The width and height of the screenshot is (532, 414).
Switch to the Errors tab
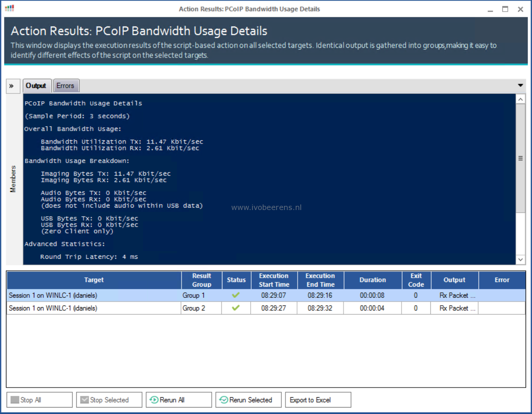coord(65,85)
